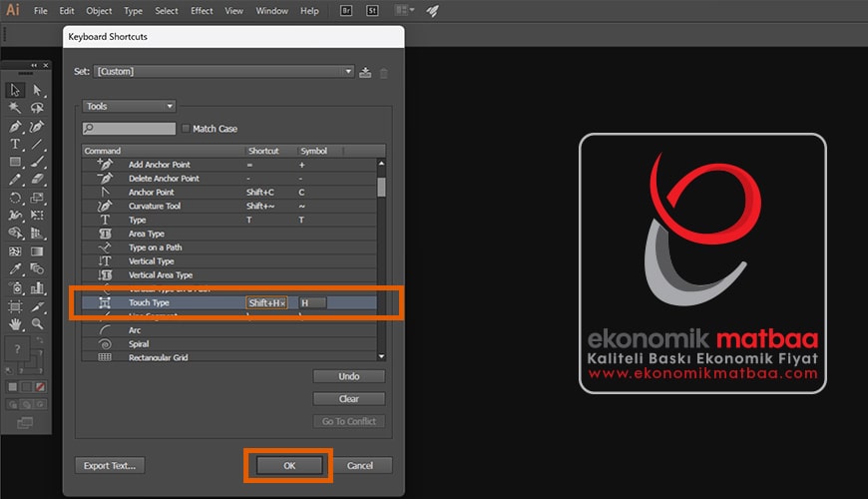Click the Touch Type shortcut field
This screenshot has height=499, width=868.
click(267, 302)
